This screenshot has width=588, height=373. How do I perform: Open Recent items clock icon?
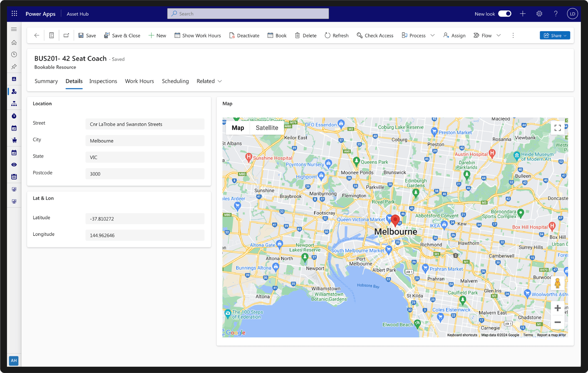(14, 54)
